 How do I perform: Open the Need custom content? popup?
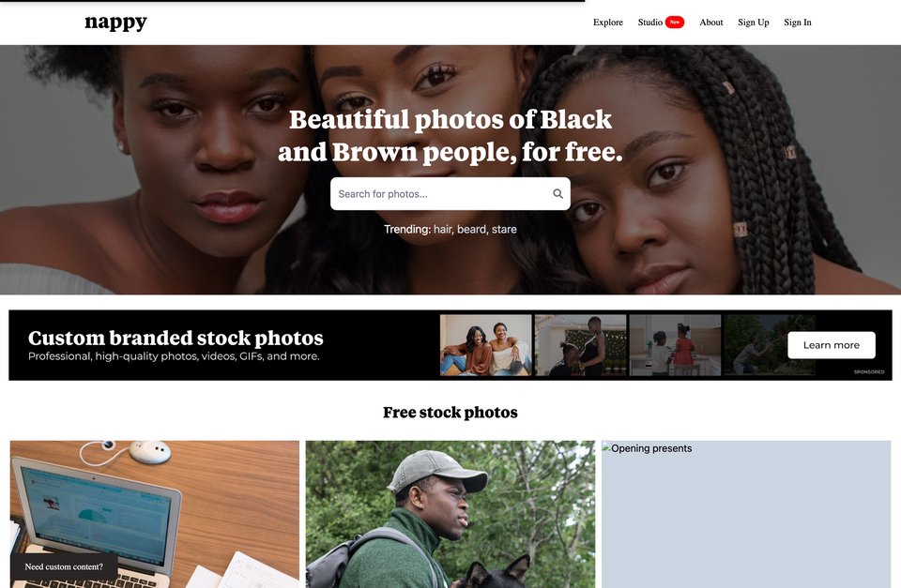tap(64, 566)
